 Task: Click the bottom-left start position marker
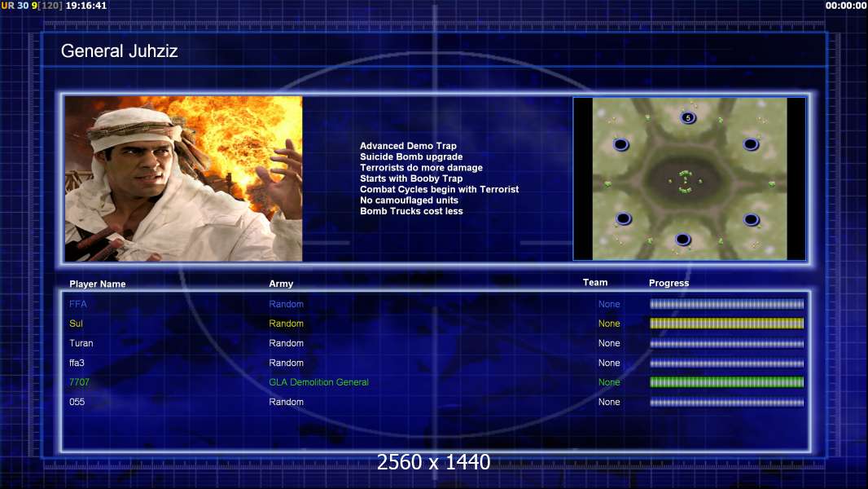[623, 218]
